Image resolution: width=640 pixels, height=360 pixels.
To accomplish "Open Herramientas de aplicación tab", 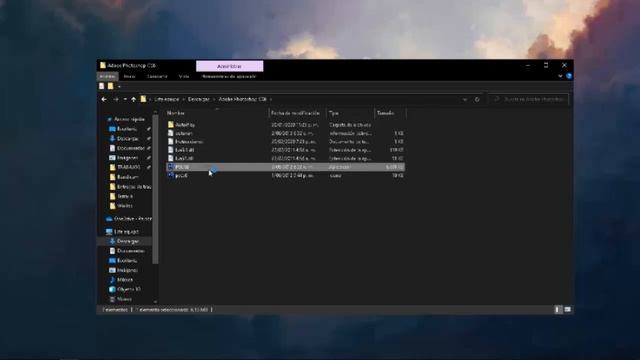I will (x=229, y=76).
